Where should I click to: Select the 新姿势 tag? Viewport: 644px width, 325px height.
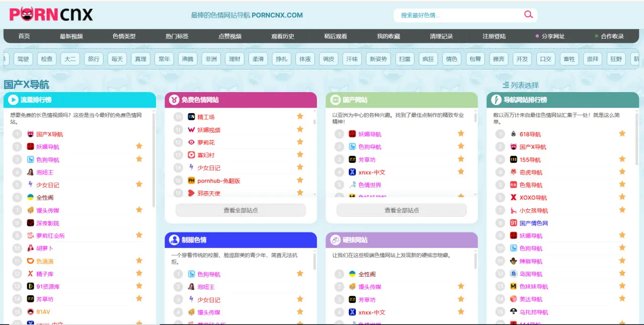pyautogui.click(x=378, y=59)
